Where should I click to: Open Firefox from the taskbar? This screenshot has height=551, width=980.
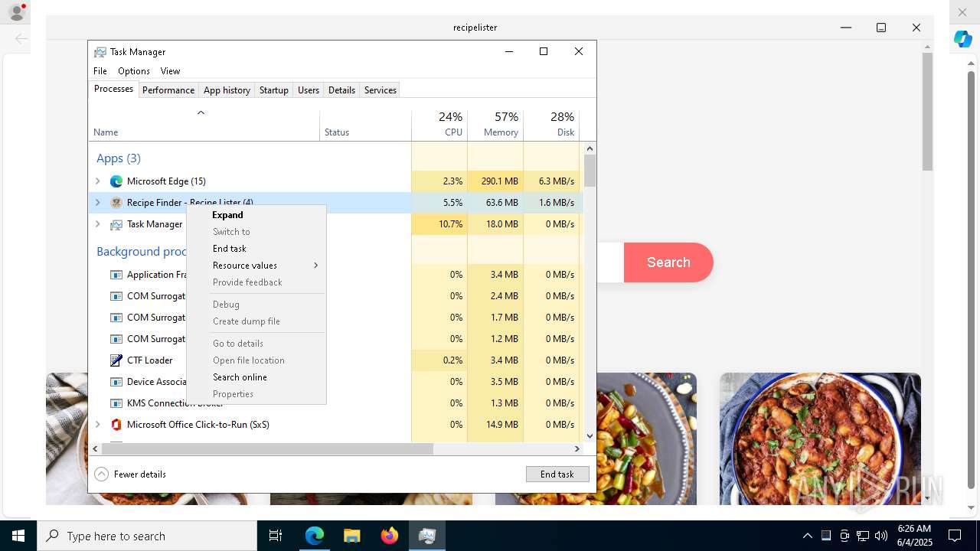[x=390, y=536]
